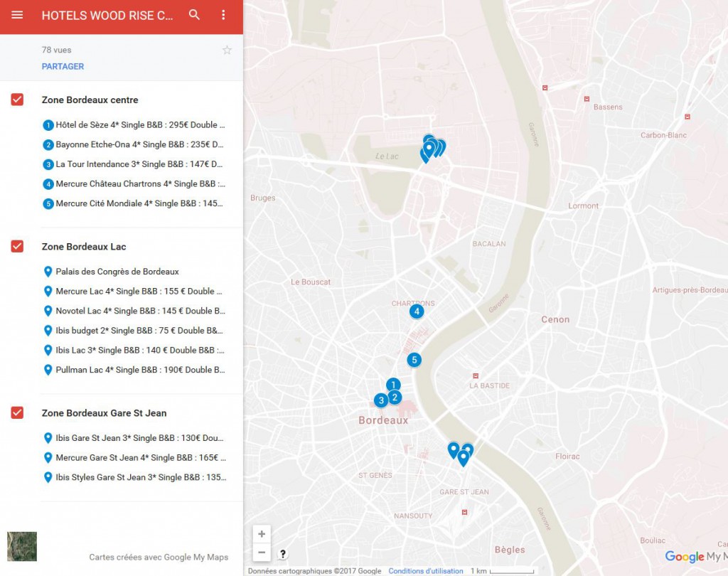Click the Google My Maps logo
The width and height of the screenshot is (728, 576).
[x=695, y=556]
